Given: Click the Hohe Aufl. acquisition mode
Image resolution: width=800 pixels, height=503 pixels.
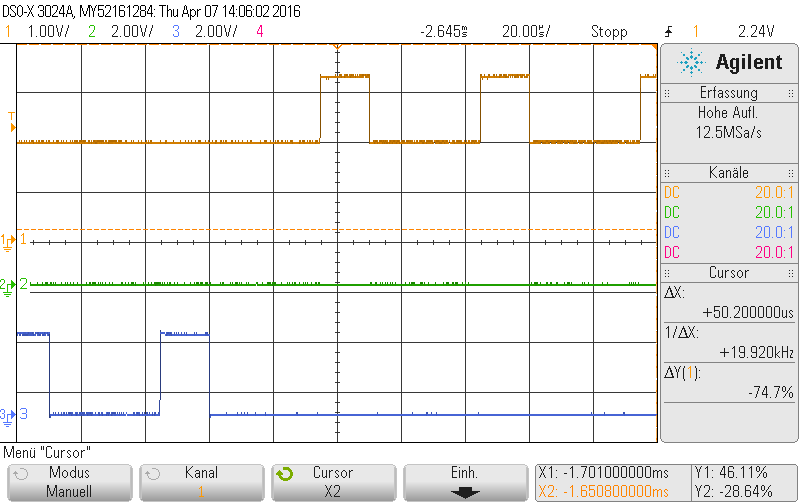Looking at the screenshot, I should click(728, 112).
